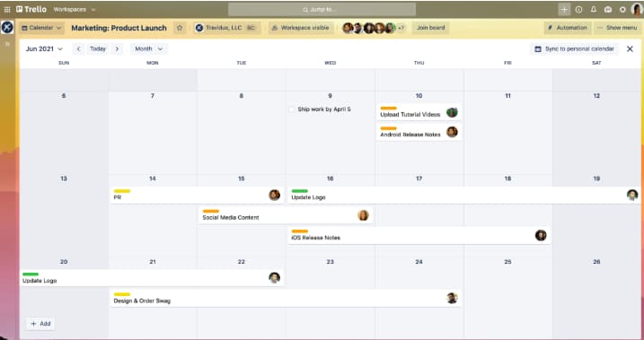This screenshot has width=644, height=340.
Task: Close the calendar view with the X
Action: pyautogui.click(x=630, y=48)
